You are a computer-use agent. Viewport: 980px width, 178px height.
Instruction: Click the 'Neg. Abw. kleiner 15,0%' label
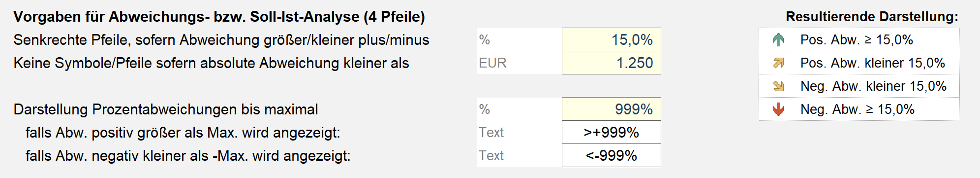(873, 86)
